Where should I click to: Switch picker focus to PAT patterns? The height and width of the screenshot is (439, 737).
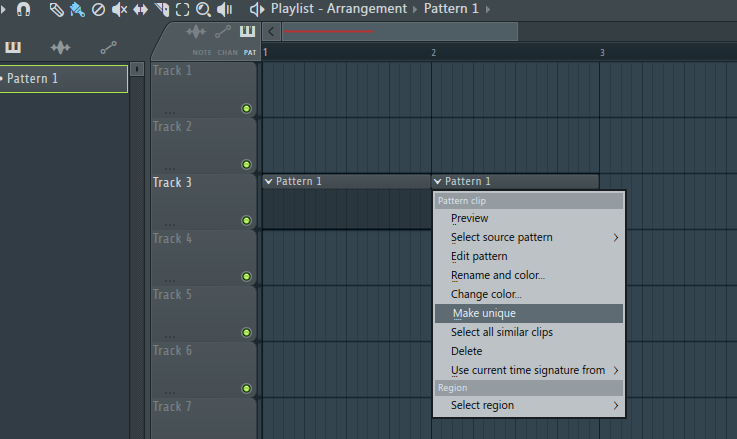(248, 36)
